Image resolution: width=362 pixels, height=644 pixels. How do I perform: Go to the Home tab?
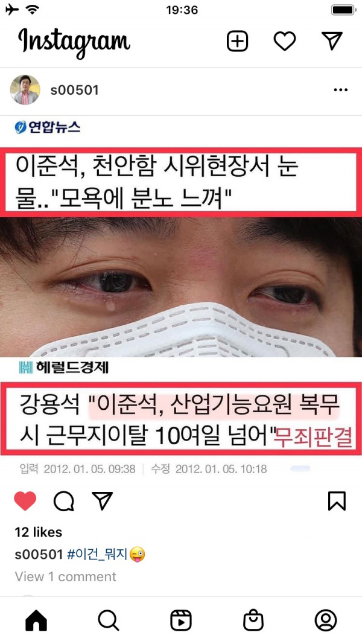tap(36, 620)
